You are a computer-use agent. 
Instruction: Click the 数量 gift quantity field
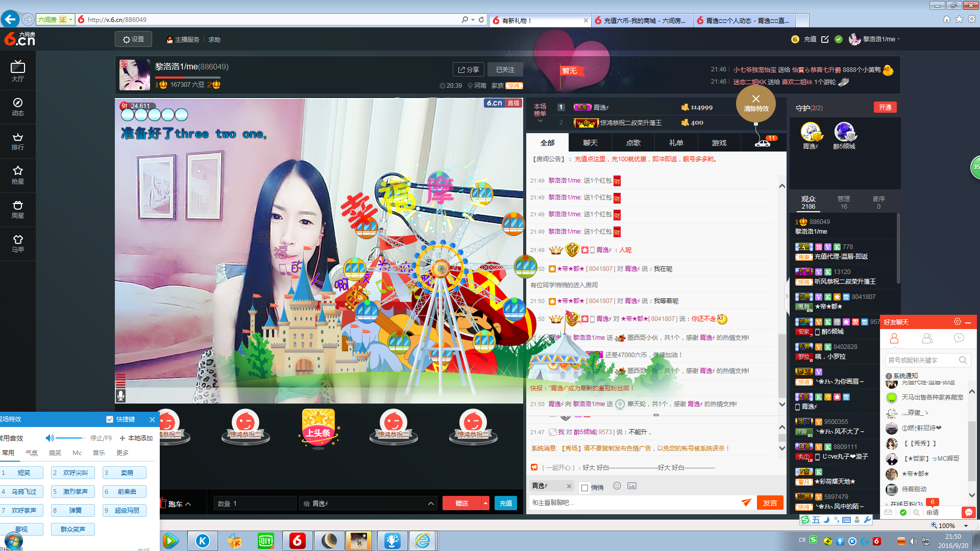point(254,504)
